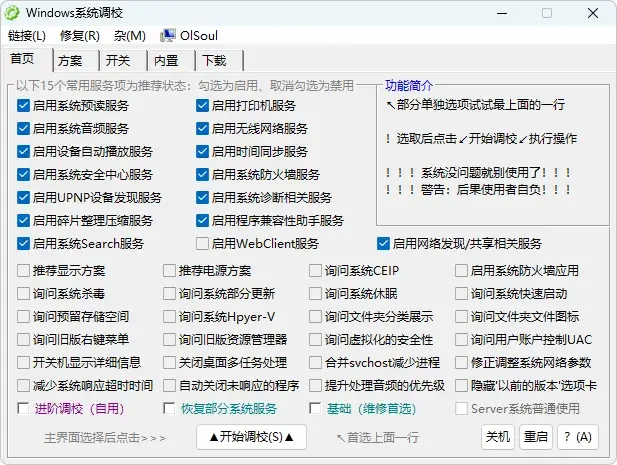This screenshot has height=465, width=617.
Task: Click the OlSoul computer icon in menu bar
Action: click(168, 35)
